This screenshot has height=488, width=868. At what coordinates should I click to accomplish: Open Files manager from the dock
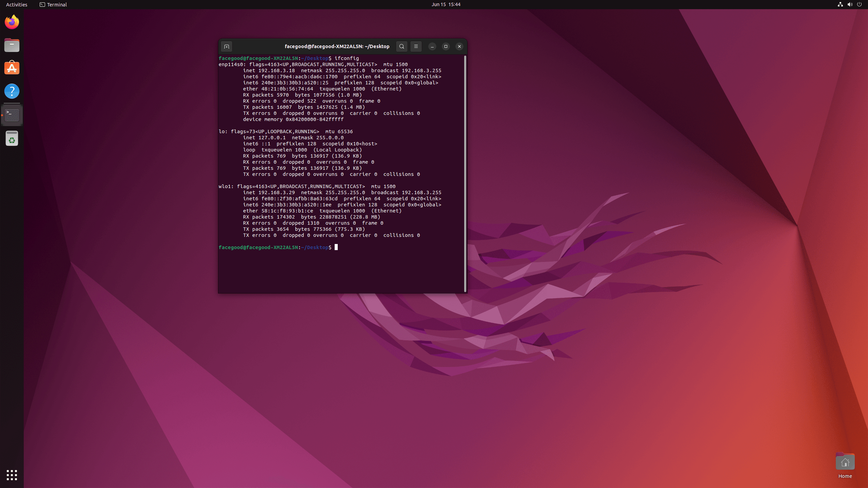click(x=12, y=45)
